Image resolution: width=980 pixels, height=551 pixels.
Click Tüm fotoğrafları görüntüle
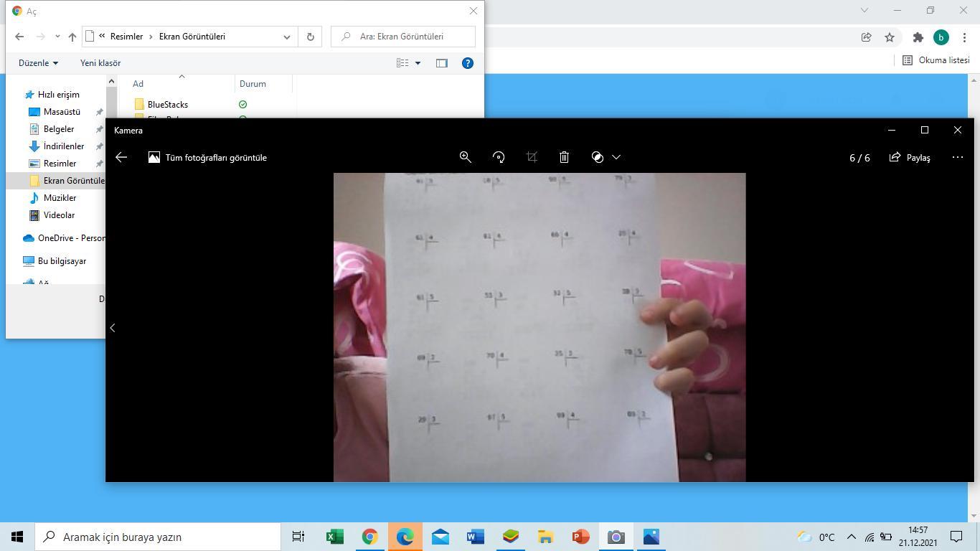[x=207, y=157]
